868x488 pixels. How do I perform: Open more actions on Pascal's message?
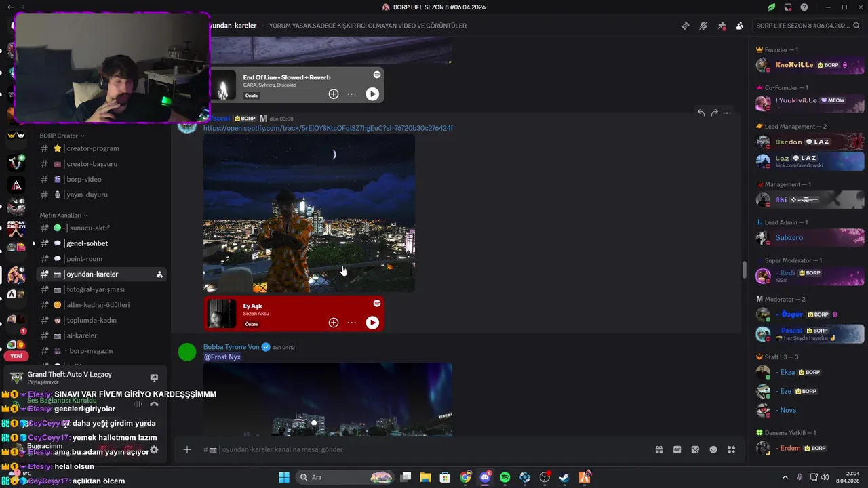727,113
